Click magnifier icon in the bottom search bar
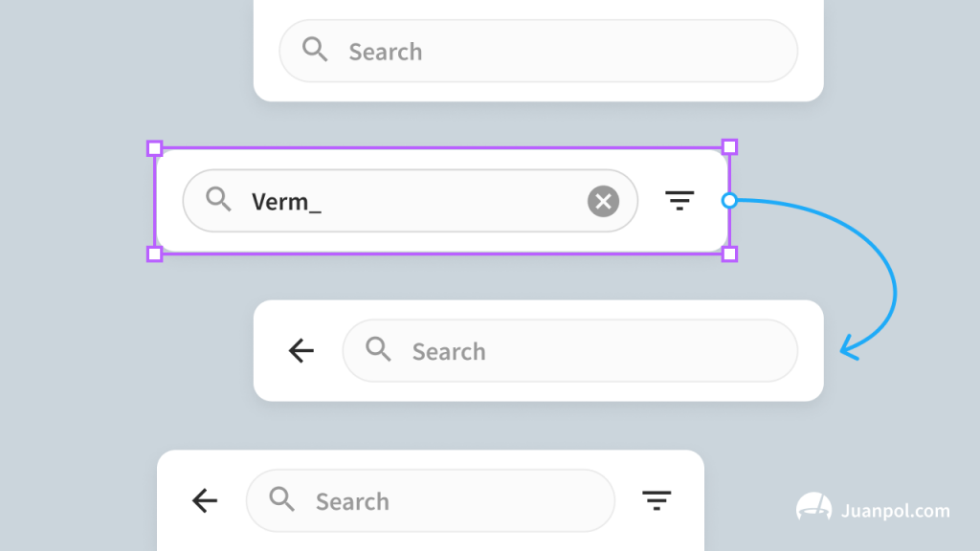The width and height of the screenshot is (980, 551). point(282,499)
